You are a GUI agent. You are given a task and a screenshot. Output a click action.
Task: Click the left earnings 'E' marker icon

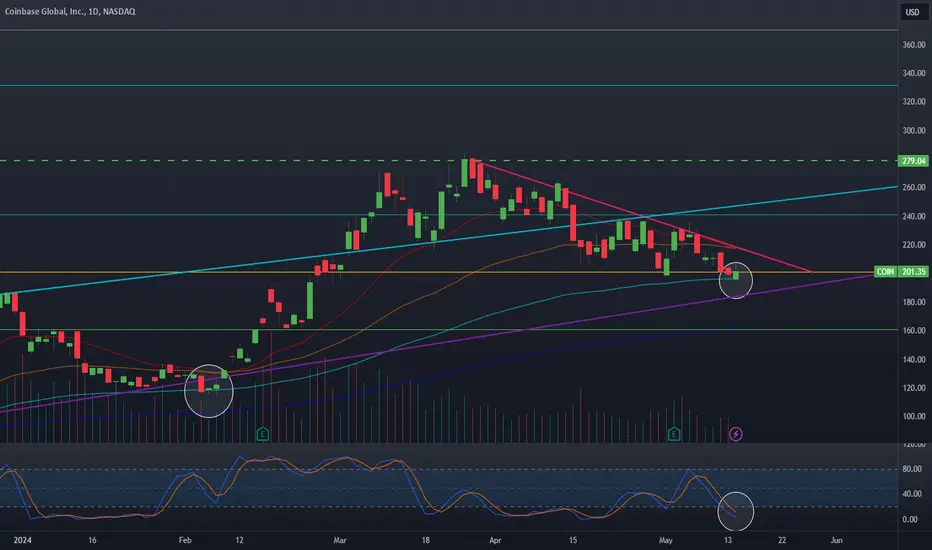point(263,434)
